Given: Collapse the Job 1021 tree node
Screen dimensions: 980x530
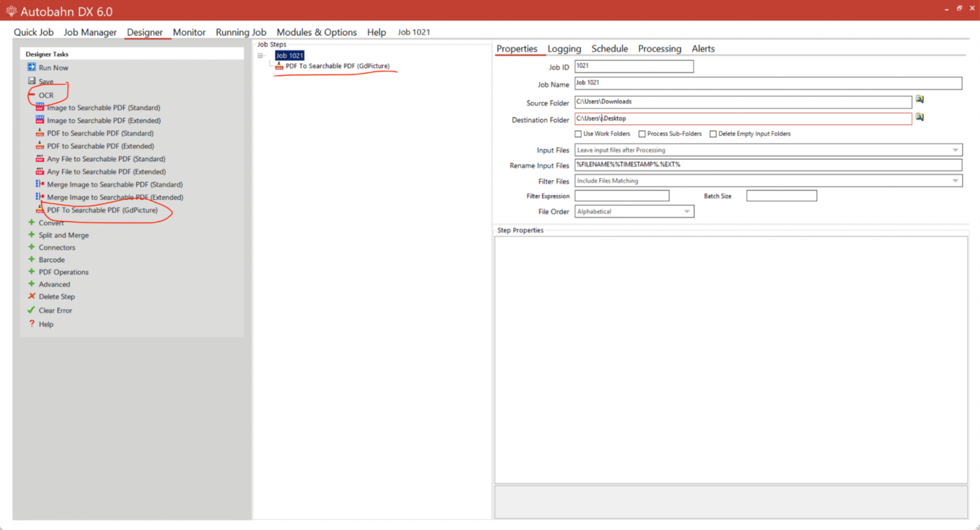Looking at the screenshot, I should [x=260, y=55].
